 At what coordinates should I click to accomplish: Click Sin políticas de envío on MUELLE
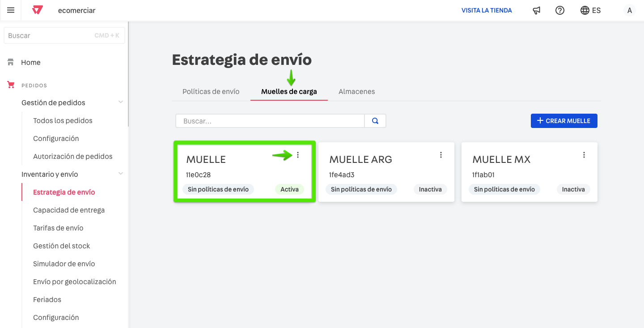218,189
